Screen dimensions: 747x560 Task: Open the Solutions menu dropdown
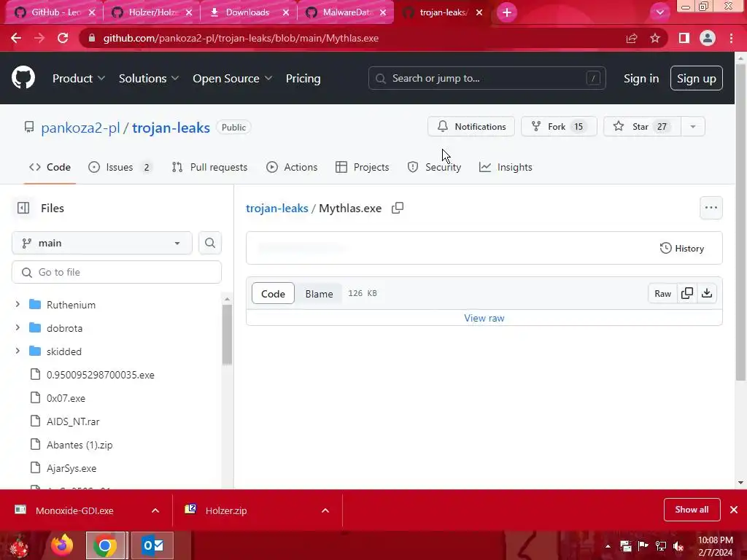149,79
